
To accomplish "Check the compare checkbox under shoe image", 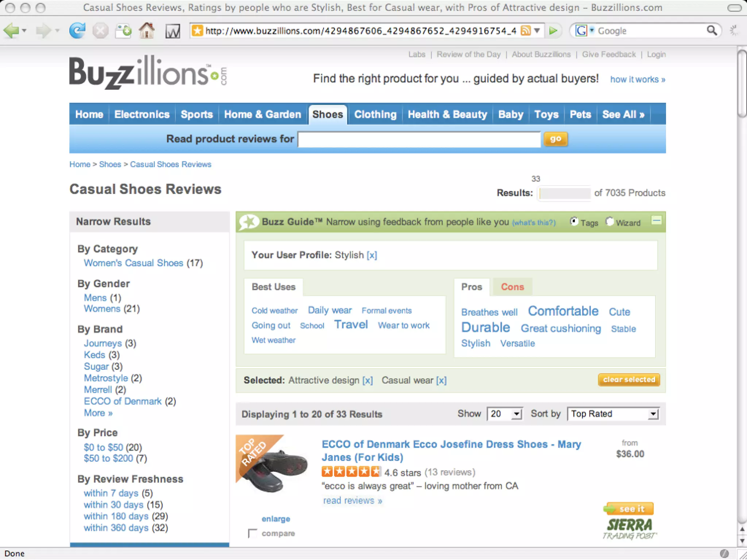I will coord(252,533).
